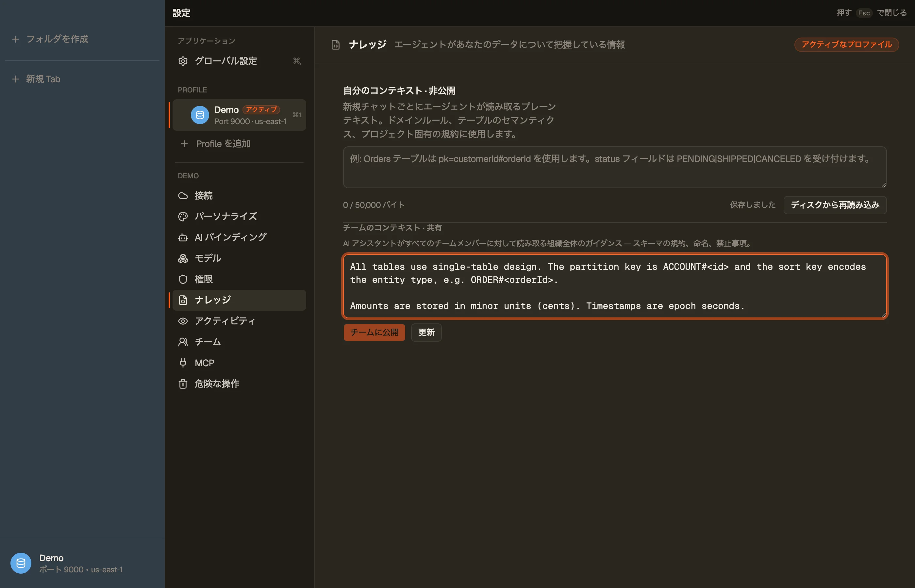Screen dimensions: 915x588
Task: Switch to the モデル settings section
Action: (x=239, y=258)
